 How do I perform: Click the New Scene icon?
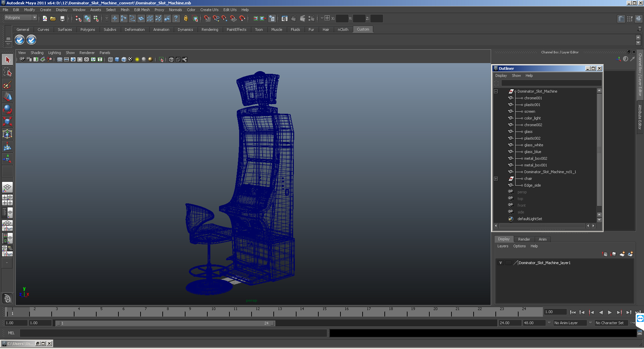[x=45, y=18]
